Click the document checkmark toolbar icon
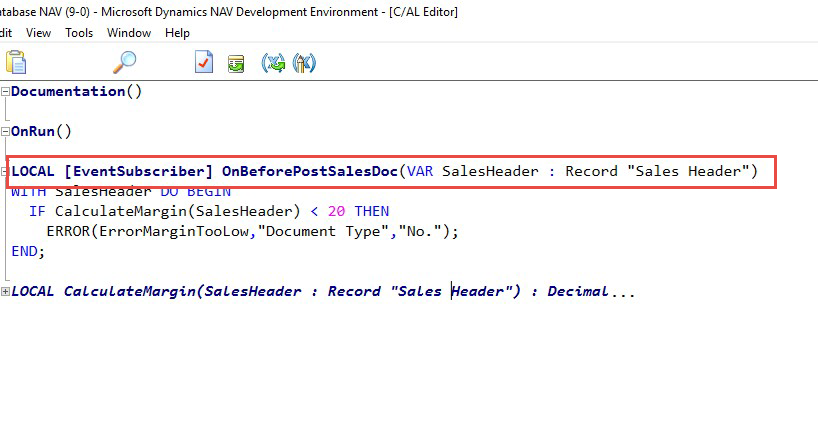This screenshot has height=424, width=818. [203, 62]
